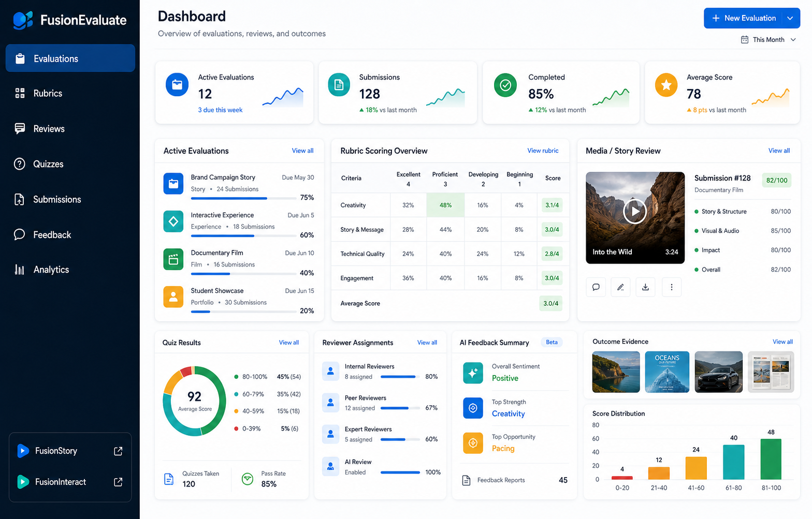Click the Submission #128 title

pos(722,178)
